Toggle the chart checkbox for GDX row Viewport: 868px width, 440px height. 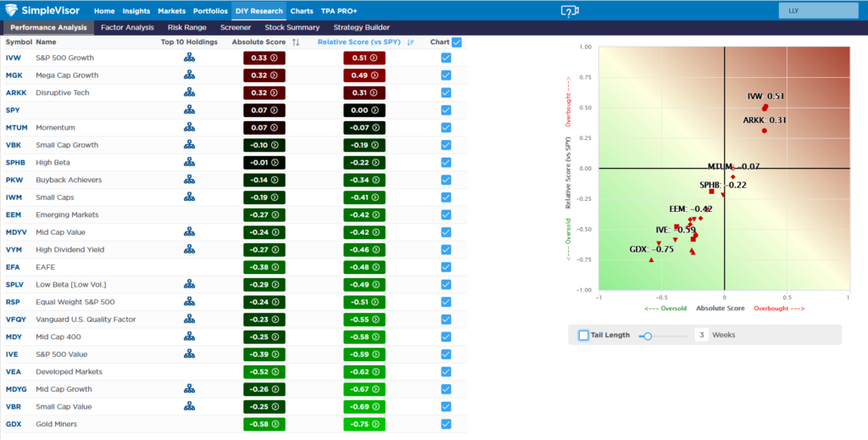446,424
